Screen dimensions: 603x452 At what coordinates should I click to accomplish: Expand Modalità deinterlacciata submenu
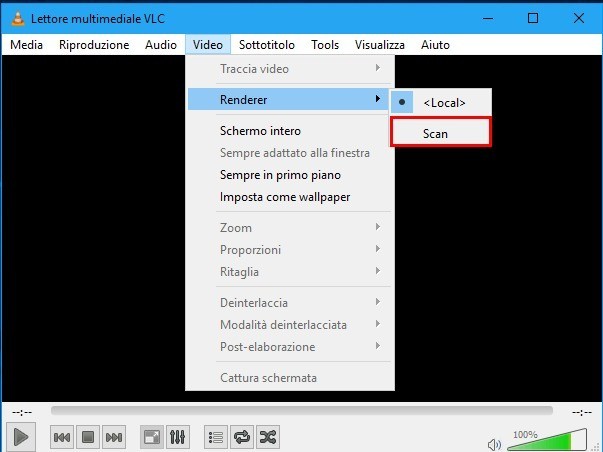pyautogui.click(x=288, y=324)
